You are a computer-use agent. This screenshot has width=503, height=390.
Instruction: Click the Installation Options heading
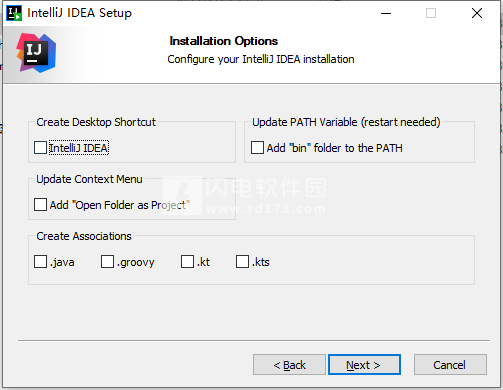click(x=223, y=41)
